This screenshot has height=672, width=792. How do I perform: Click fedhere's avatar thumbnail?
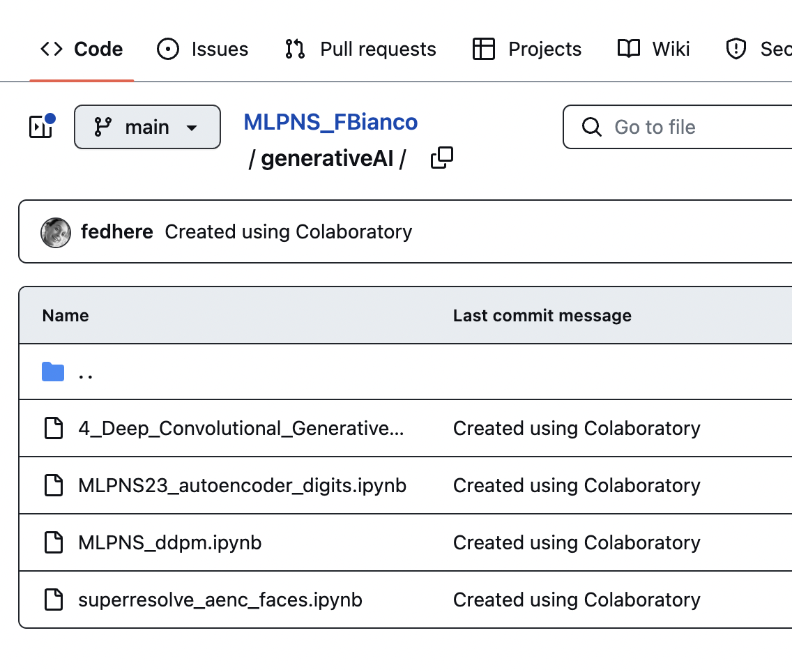[56, 232]
